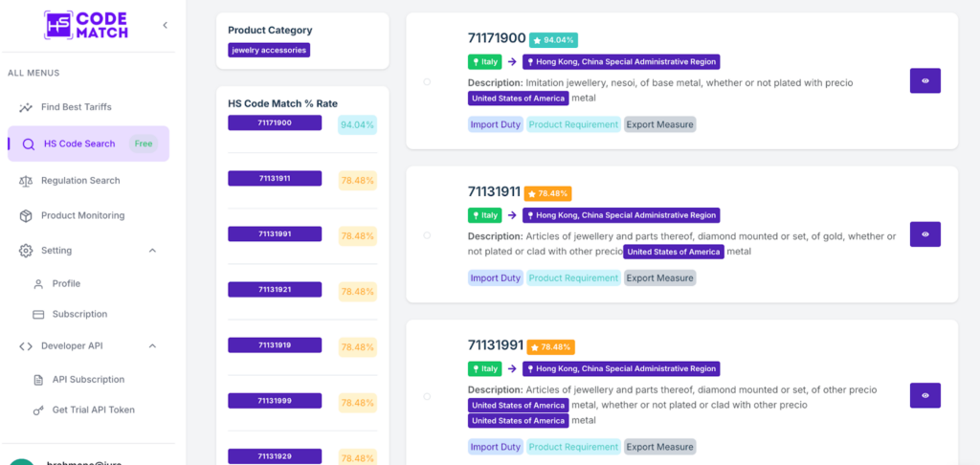Viewport: 980px width, 465px height.
Task: Select the radio button for code 71131991
Action: tap(427, 396)
